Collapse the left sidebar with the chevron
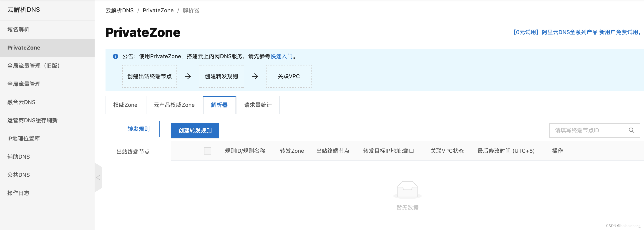This screenshot has height=230, width=644. pyautogui.click(x=98, y=177)
